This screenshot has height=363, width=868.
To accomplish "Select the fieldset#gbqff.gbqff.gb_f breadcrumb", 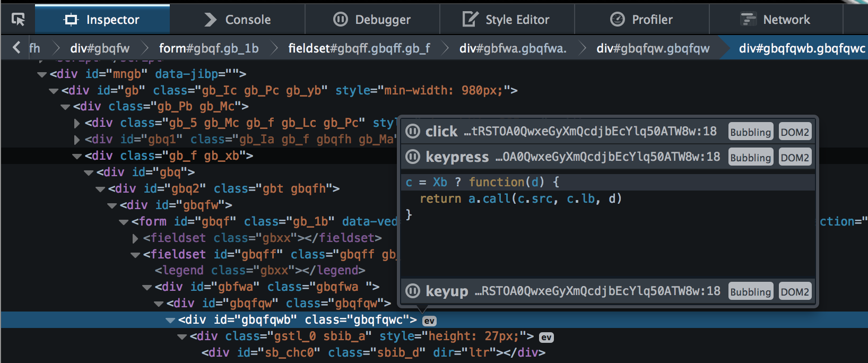I will (x=359, y=48).
